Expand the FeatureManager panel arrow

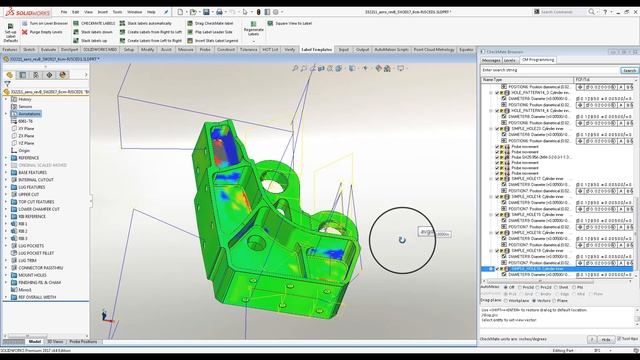coord(86,75)
